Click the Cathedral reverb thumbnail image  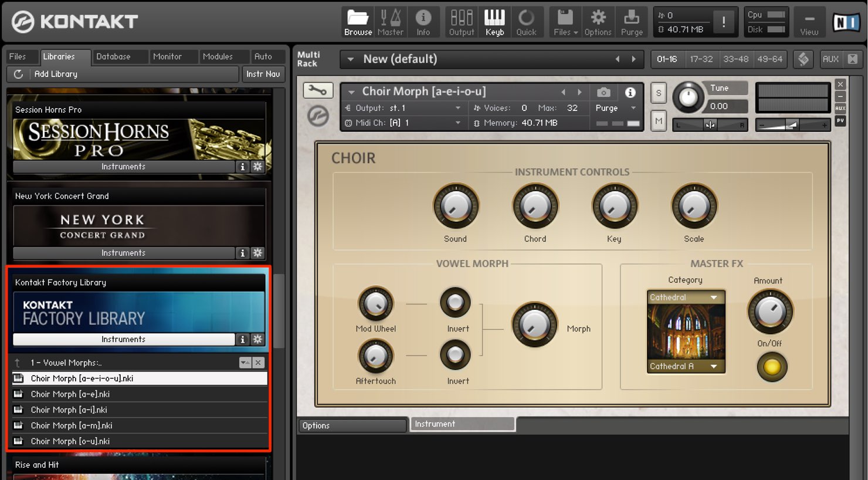[686, 332]
